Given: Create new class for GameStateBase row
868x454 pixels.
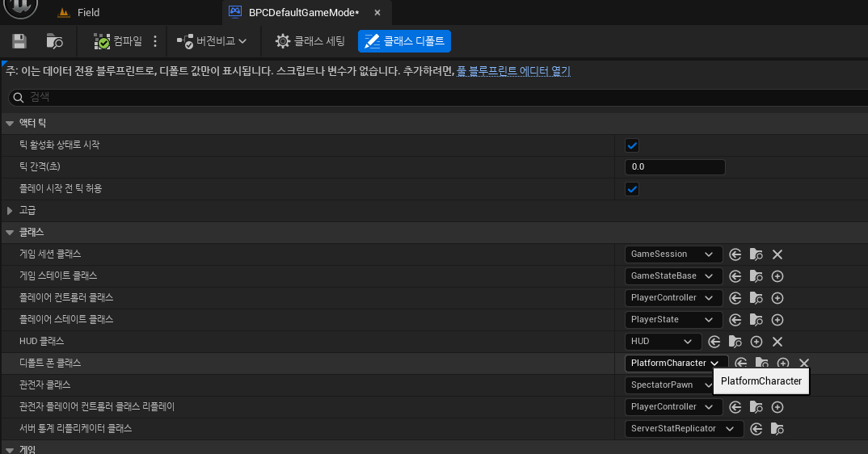Looking at the screenshot, I should coord(777,275).
